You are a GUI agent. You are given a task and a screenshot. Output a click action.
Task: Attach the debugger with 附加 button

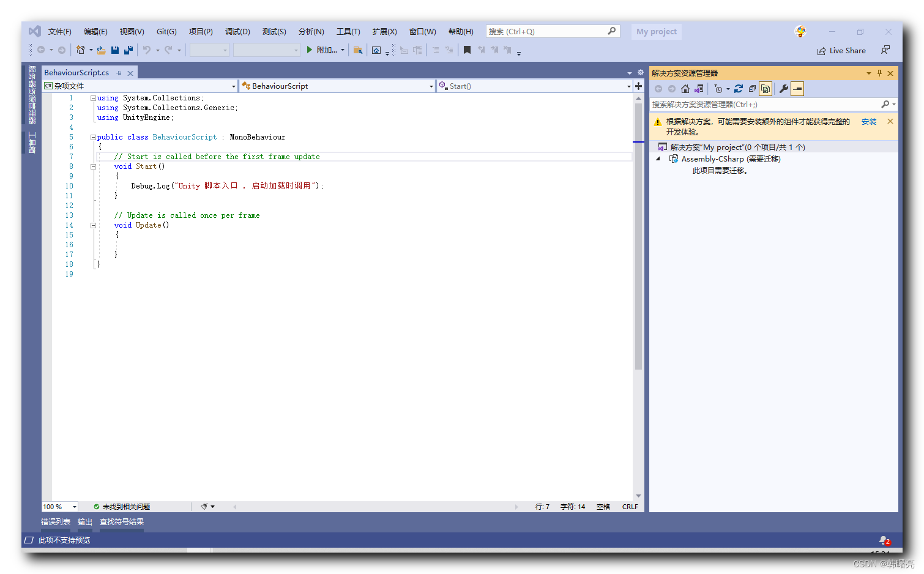[323, 50]
